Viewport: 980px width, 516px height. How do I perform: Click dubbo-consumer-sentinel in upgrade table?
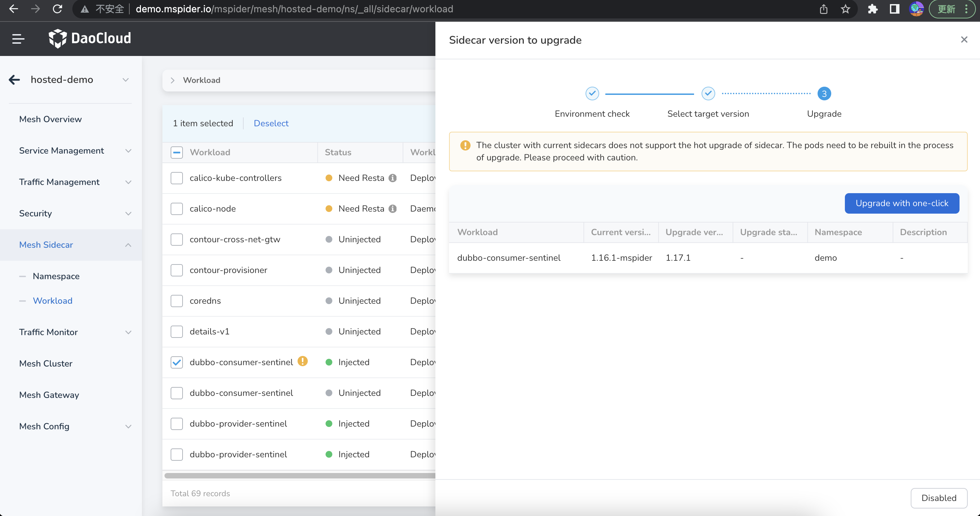(509, 258)
